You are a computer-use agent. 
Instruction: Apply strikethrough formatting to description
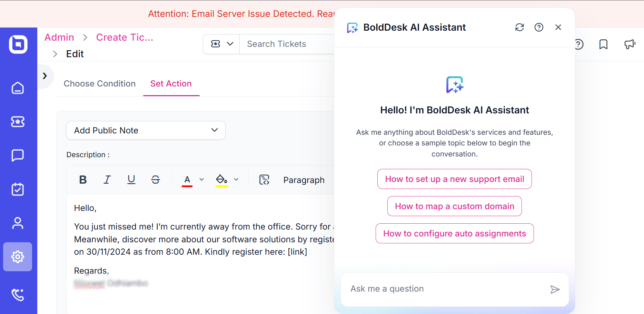click(x=156, y=180)
